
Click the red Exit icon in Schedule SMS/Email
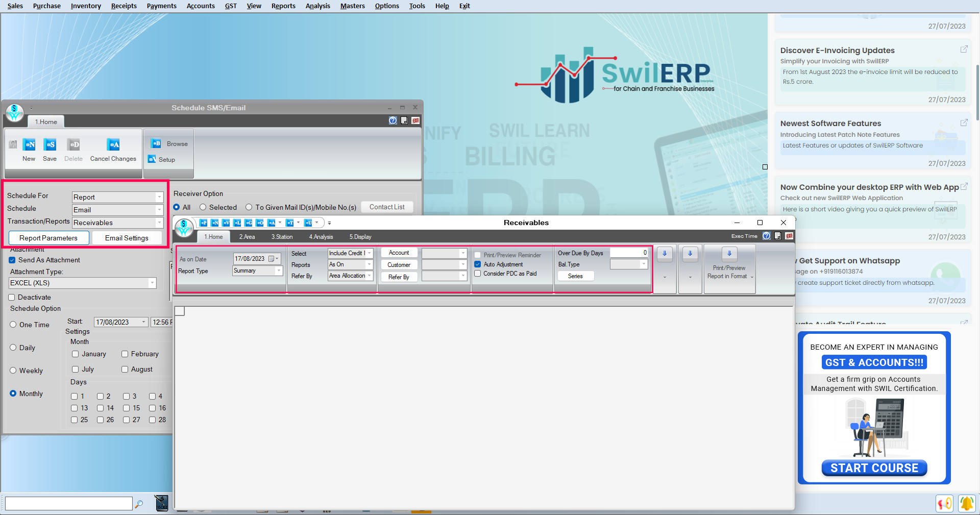(x=415, y=120)
